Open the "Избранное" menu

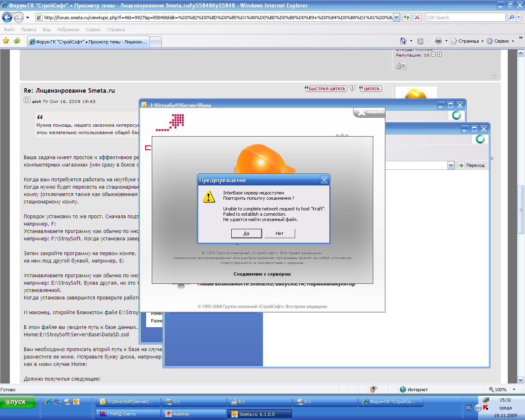pos(68,30)
